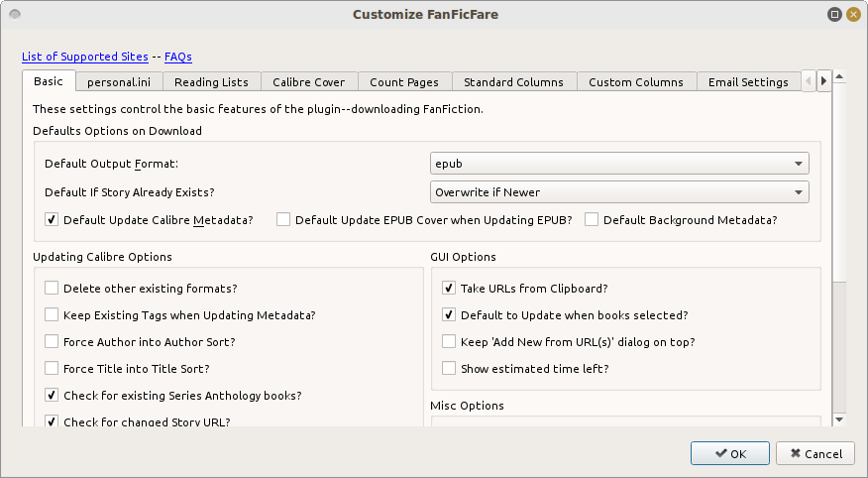Click the scrollbar up arrow
The width and height of the screenshot is (868, 478).
point(839,76)
